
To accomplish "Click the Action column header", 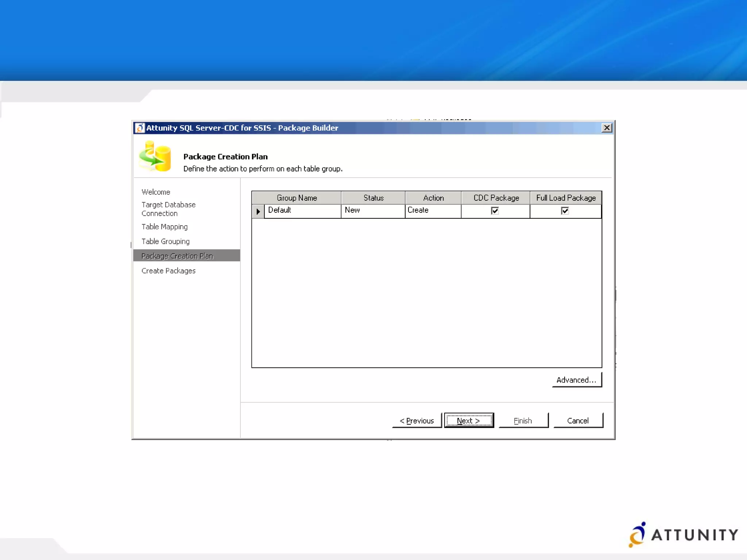I will (x=433, y=198).
